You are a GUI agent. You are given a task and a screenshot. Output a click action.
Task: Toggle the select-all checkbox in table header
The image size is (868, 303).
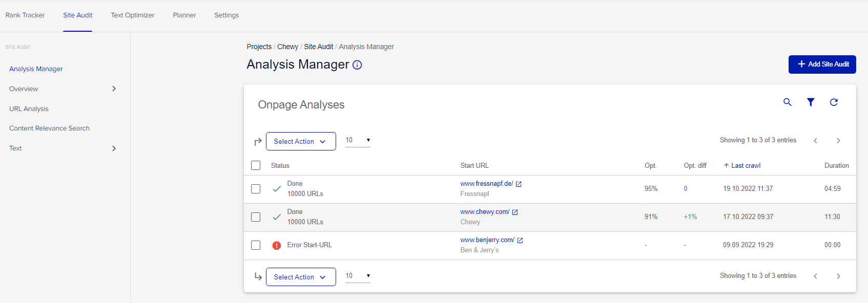(x=256, y=165)
